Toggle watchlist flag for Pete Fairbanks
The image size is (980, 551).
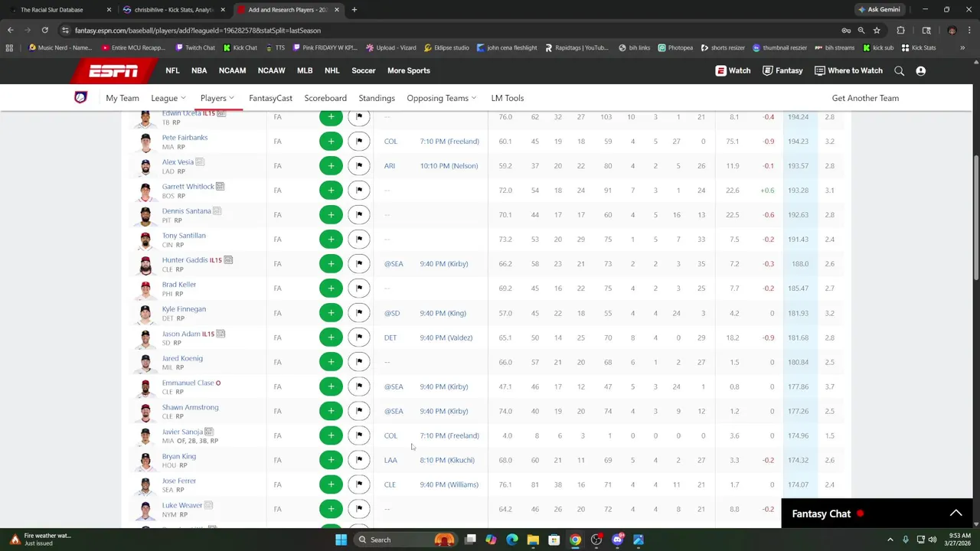pos(358,142)
